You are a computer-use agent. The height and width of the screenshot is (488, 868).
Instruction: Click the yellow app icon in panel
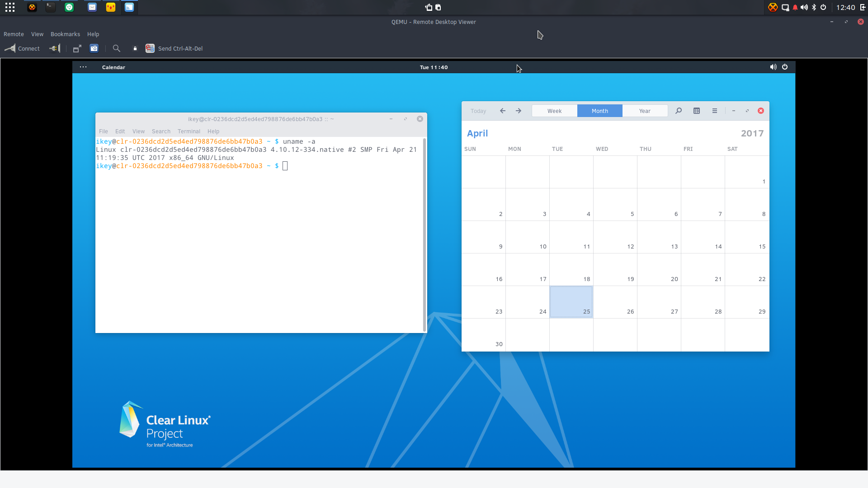(x=111, y=7)
